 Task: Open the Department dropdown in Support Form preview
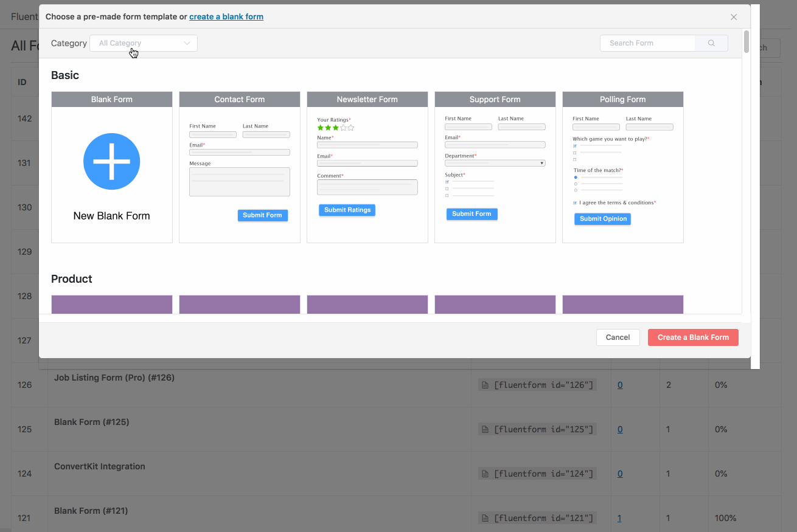495,163
